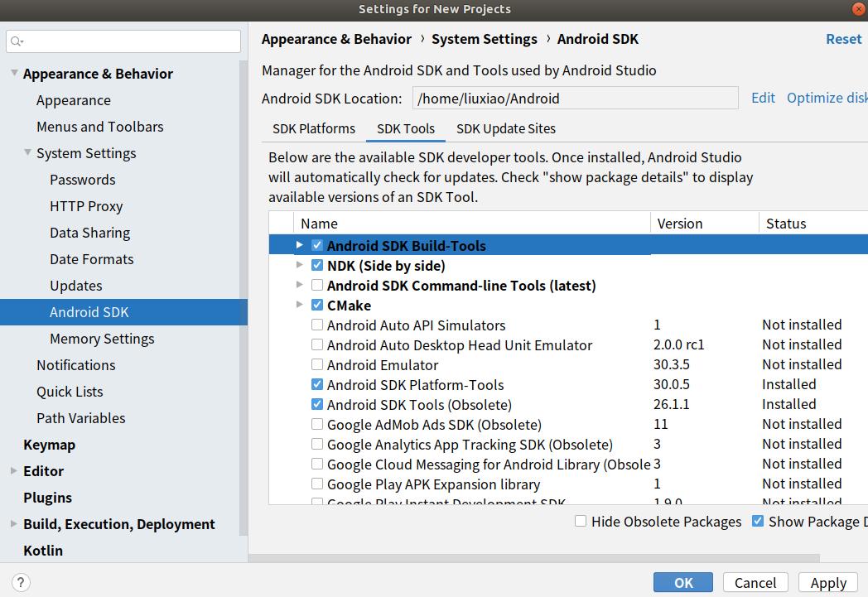
Task: Open the SDK Update Sites tab
Action: point(505,128)
